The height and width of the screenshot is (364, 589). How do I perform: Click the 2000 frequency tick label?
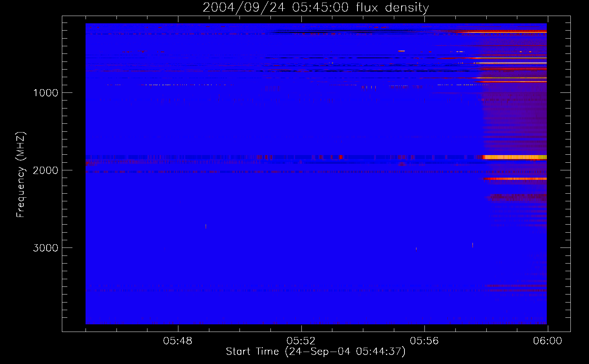pyautogui.click(x=46, y=170)
